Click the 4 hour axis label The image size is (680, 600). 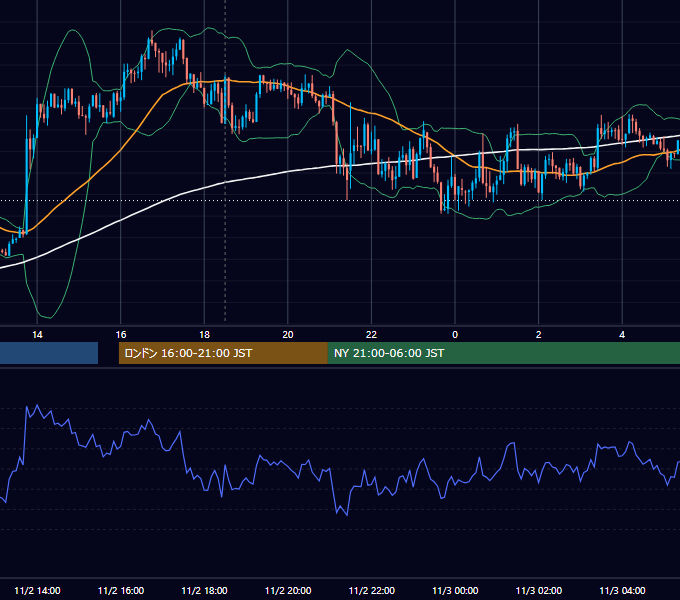(x=622, y=335)
